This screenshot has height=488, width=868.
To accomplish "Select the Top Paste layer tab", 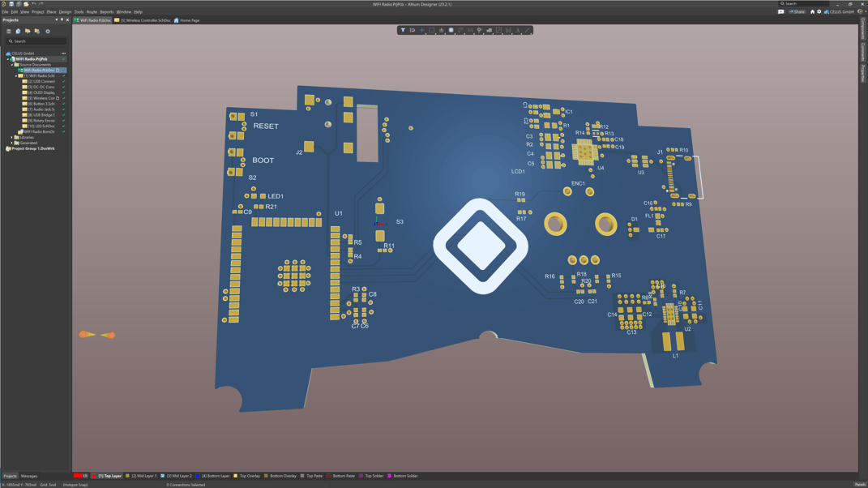I will tap(312, 476).
